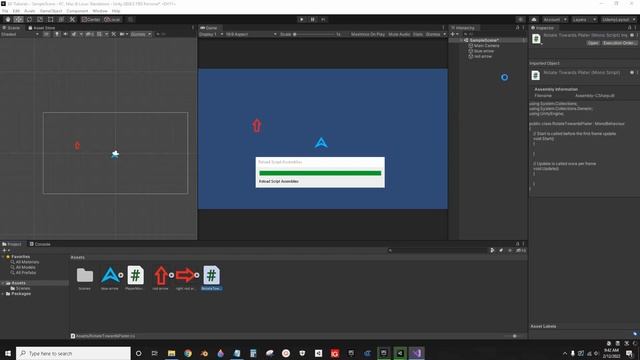Open Chrome from the taskbar
Screen dimensions: 640x360
point(188,353)
